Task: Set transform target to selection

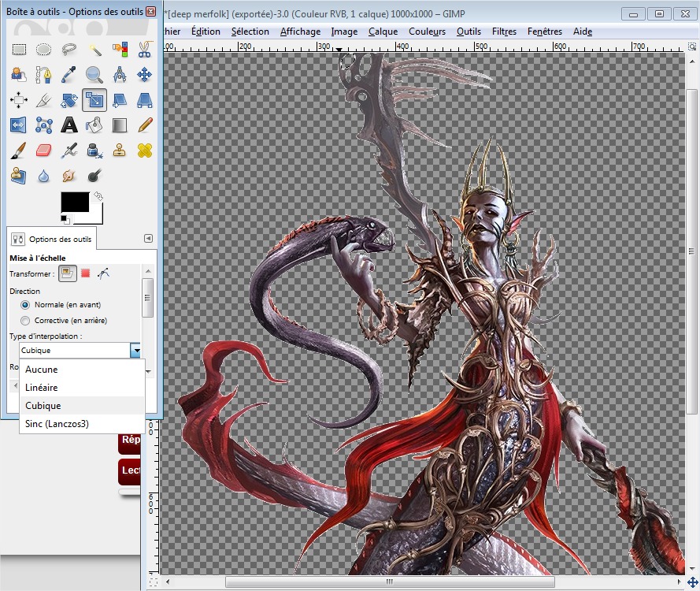Action: point(85,273)
